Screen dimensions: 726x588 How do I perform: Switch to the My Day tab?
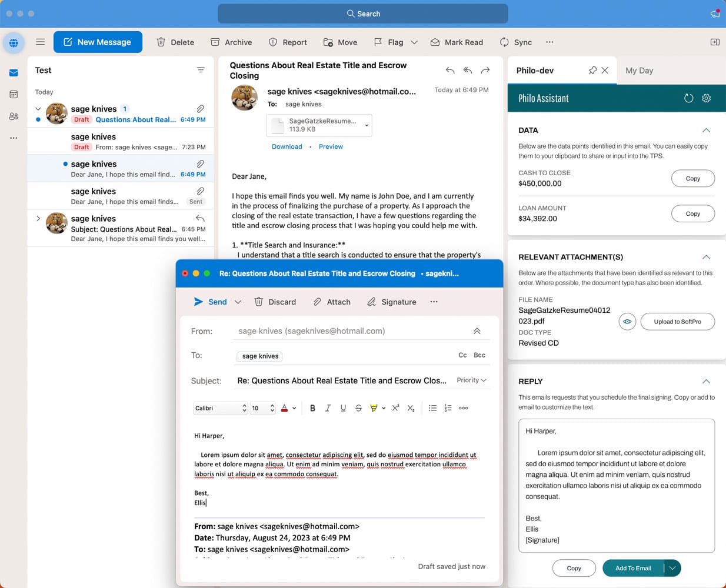click(x=639, y=71)
